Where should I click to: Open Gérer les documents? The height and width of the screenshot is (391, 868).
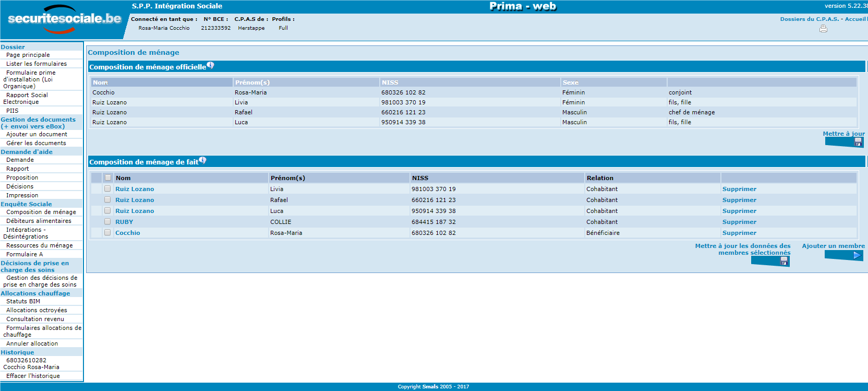coord(36,143)
